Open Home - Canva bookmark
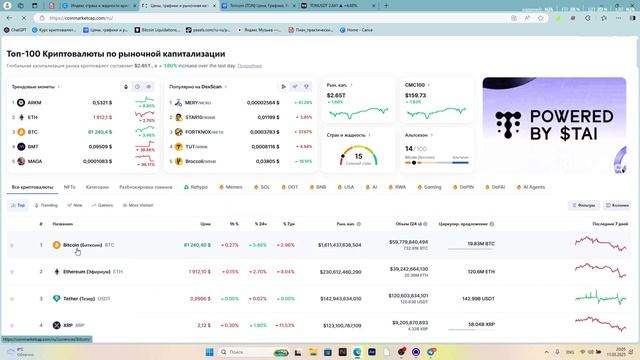Image resolution: width=640 pixels, height=360 pixels. tap(356, 30)
